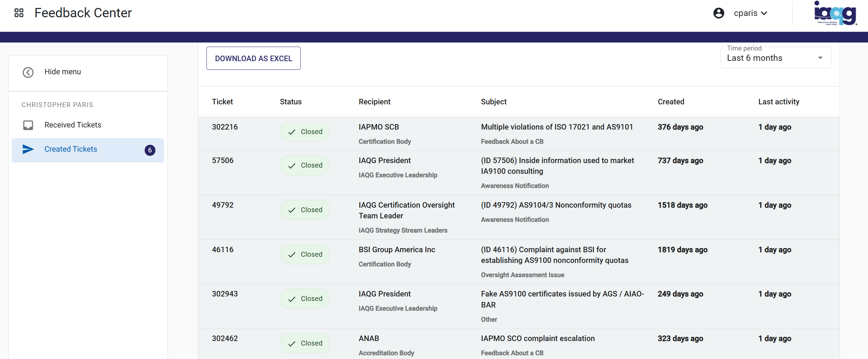Click CHRISTOPHER PARIS sidebar heading
Screen dimensions: 868x359
click(x=57, y=105)
